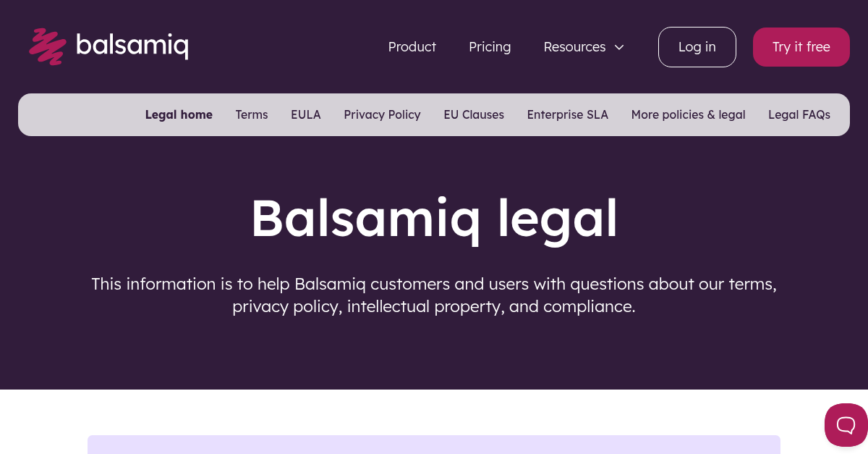View the Privacy Policy section

[x=382, y=114]
